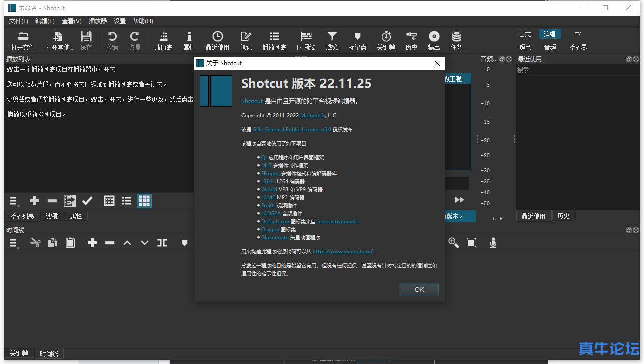Click the timeline record audio microphone icon
Viewport: 644px width, 364px height.
493,243
